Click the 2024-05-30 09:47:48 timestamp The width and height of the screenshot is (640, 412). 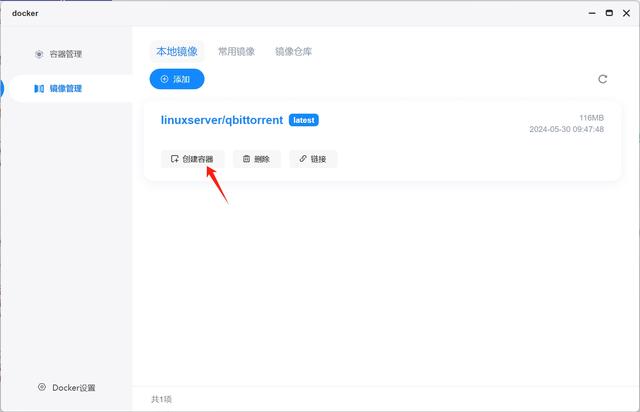pyautogui.click(x=567, y=129)
